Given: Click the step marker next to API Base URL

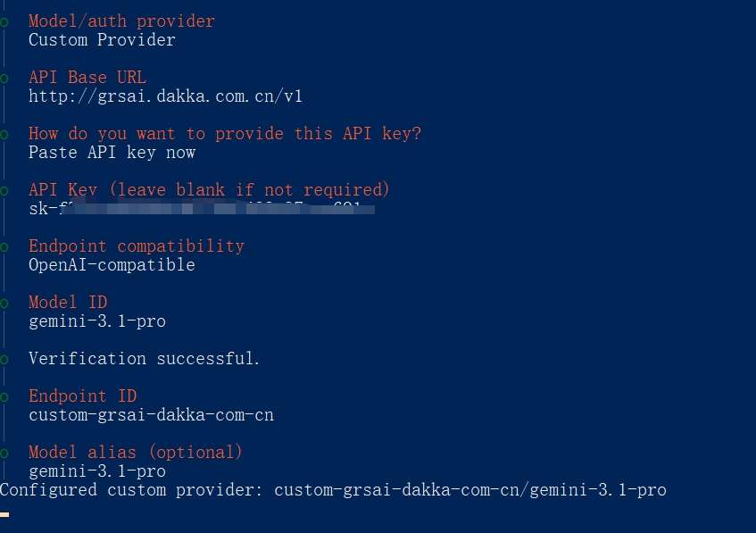Looking at the screenshot, I should pyautogui.click(x=4, y=78).
